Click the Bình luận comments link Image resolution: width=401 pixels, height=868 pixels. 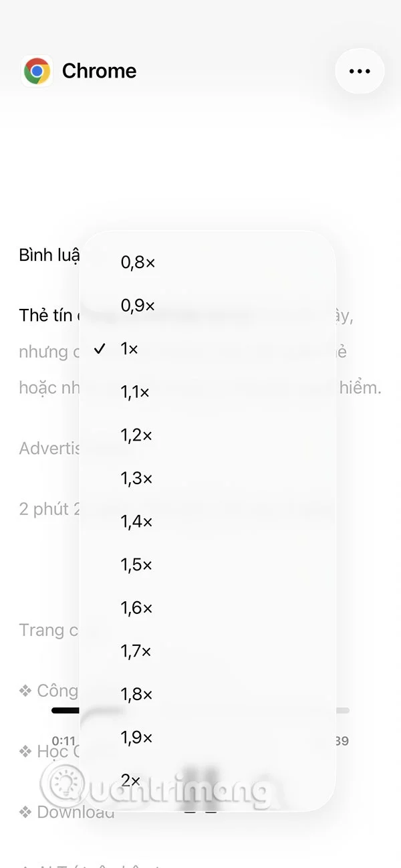48,255
